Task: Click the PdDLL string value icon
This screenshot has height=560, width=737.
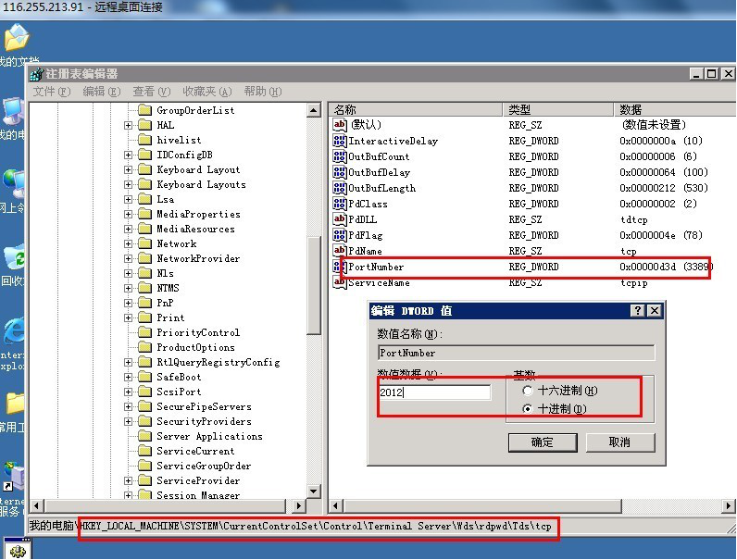Action: coord(340,219)
